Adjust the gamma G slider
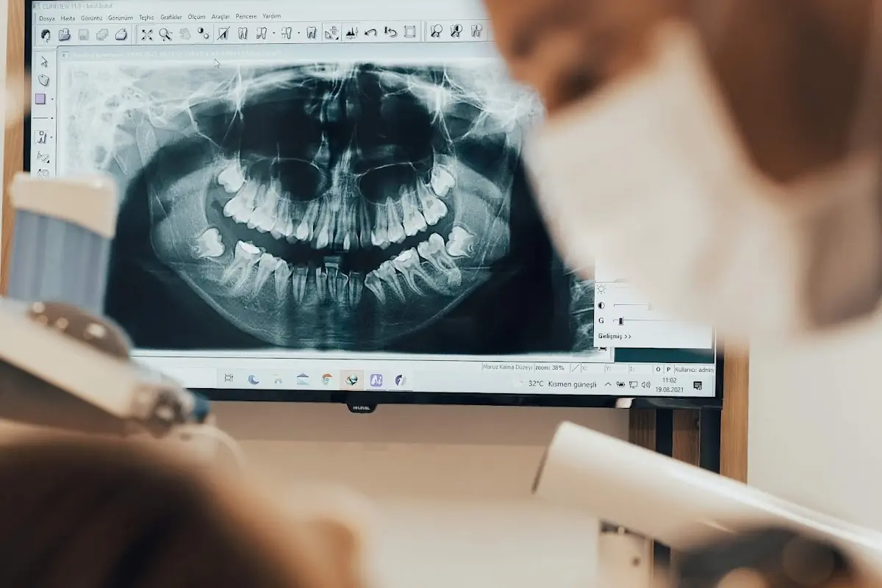Screen dimensions: 882x588 (x=621, y=320)
